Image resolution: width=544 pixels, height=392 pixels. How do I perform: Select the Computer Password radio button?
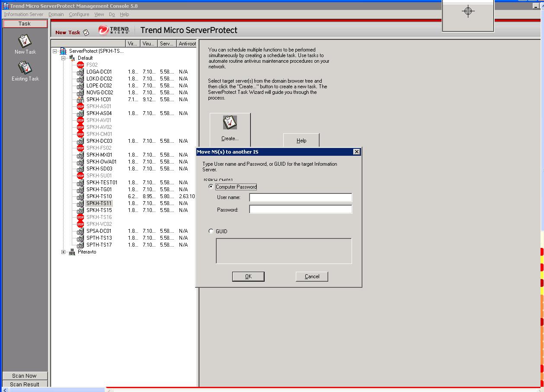click(x=211, y=187)
